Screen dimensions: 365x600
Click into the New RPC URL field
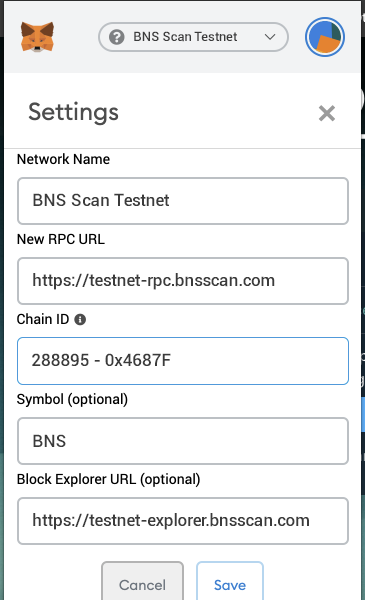point(183,281)
